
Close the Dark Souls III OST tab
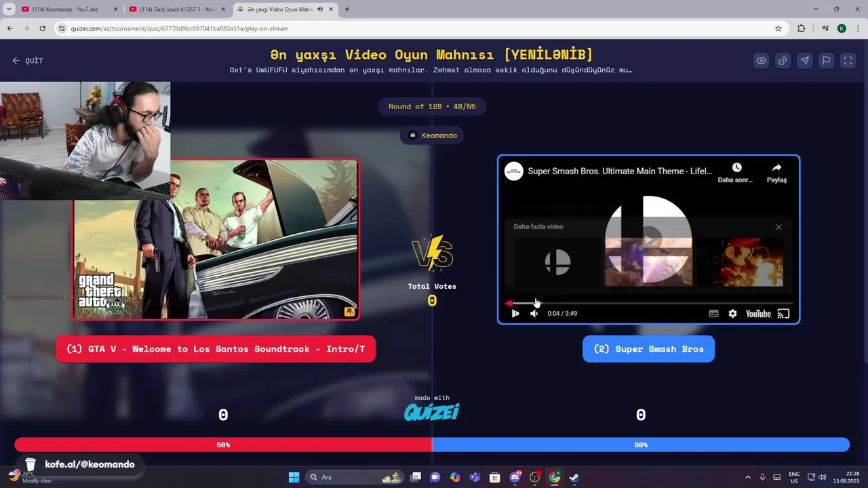(223, 9)
